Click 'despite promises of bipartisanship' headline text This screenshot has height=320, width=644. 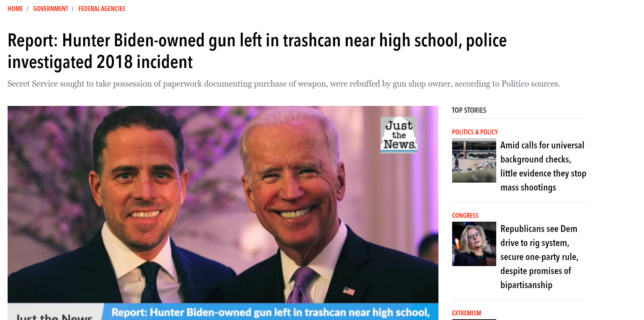536,278
